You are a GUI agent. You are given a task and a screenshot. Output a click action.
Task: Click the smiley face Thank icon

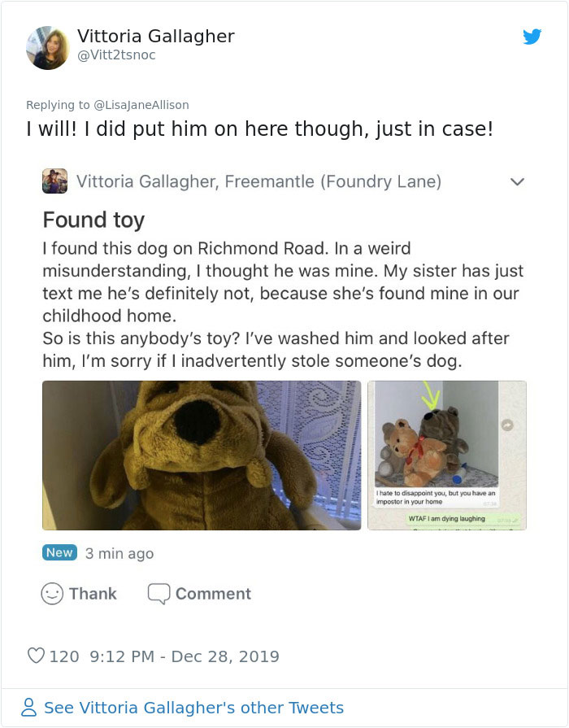(51, 594)
